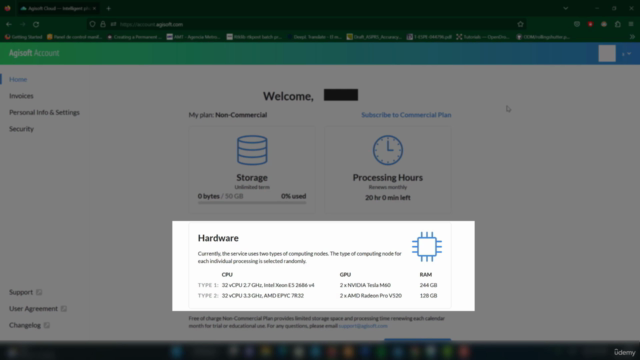Click external-link icon beside User Agreement
The height and width of the screenshot is (360, 640).
pos(64,309)
